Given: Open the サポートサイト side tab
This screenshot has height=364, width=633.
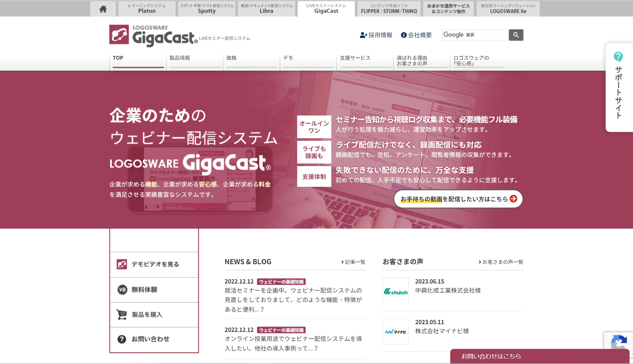Looking at the screenshot, I should 619,87.
